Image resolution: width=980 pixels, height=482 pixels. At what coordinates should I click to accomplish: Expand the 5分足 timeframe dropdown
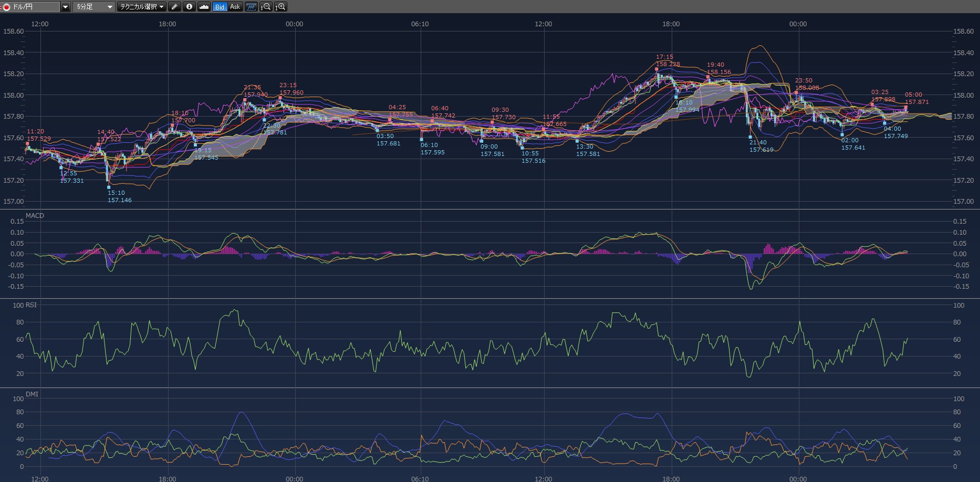tap(110, 7)
